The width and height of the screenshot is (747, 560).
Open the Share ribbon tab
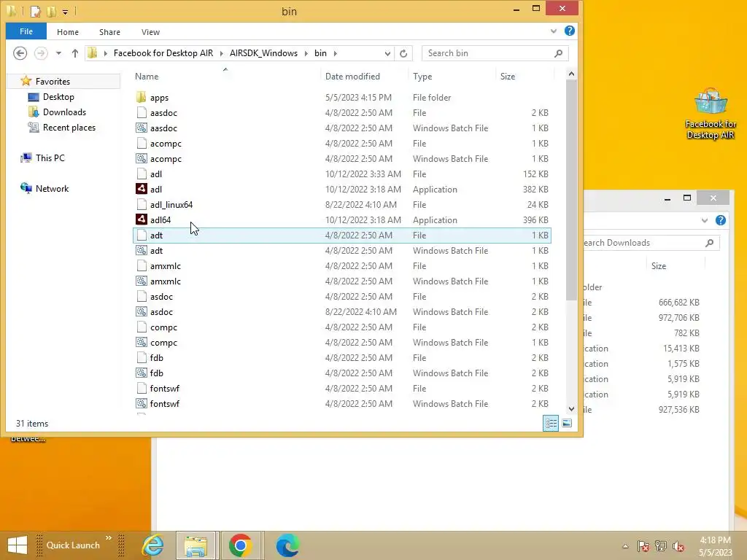pos(109,32)
